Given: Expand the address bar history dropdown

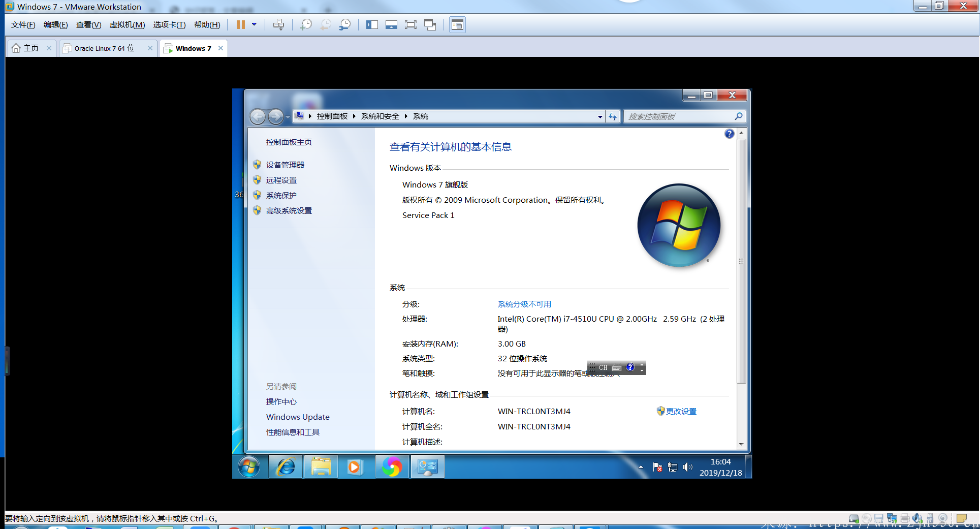Looking at the screenshot, I should tap(600, 117).
